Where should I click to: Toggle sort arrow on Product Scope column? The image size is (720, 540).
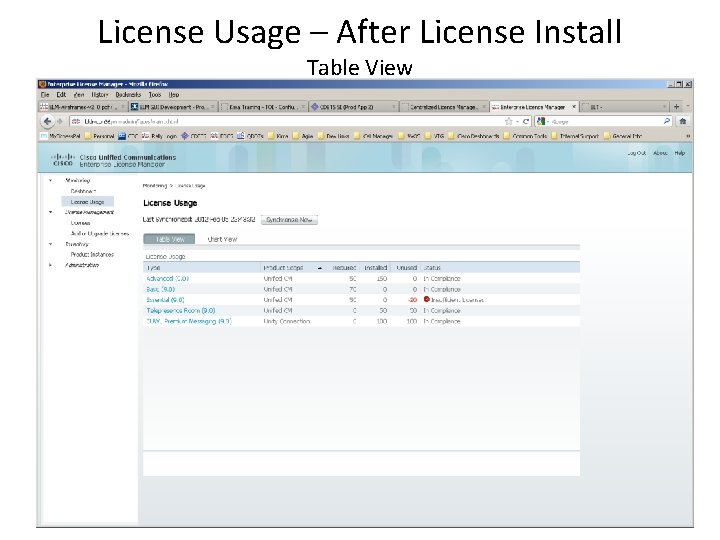[x=320, y=268]
